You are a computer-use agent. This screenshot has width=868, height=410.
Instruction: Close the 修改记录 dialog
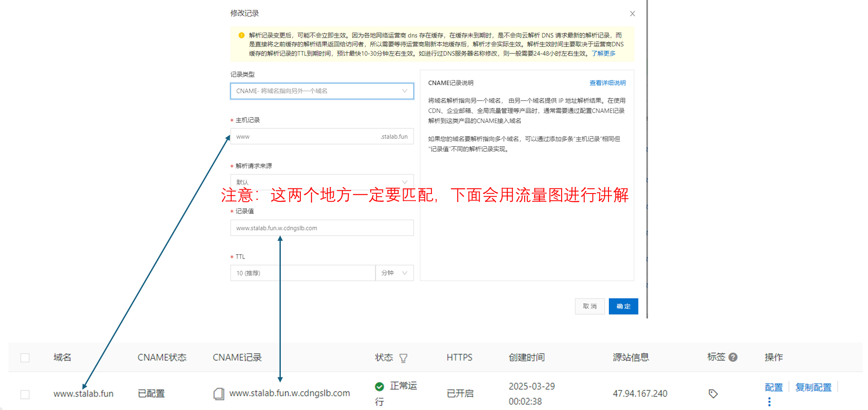(x=632, y=13)
